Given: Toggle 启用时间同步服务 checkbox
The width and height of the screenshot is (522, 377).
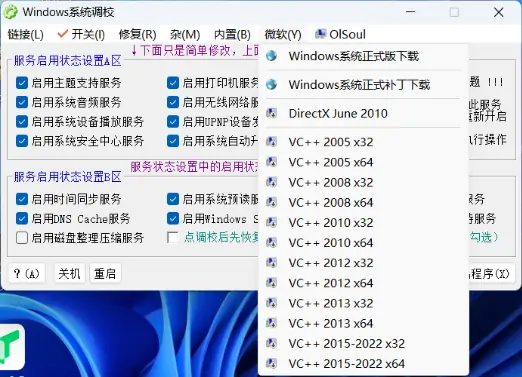Looking at the screenshot, I should [x=22, y=199].
